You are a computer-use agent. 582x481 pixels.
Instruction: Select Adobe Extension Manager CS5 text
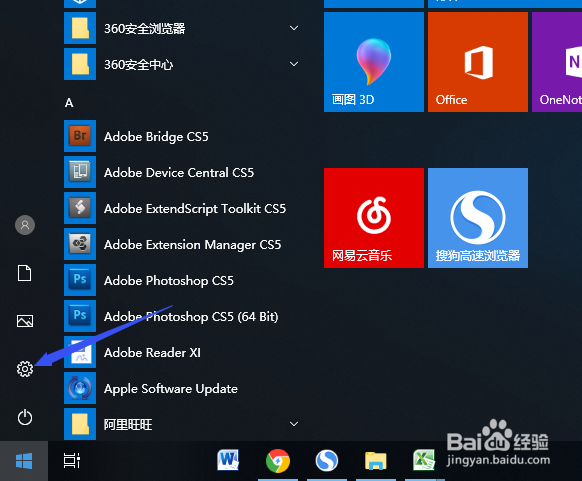193,245
